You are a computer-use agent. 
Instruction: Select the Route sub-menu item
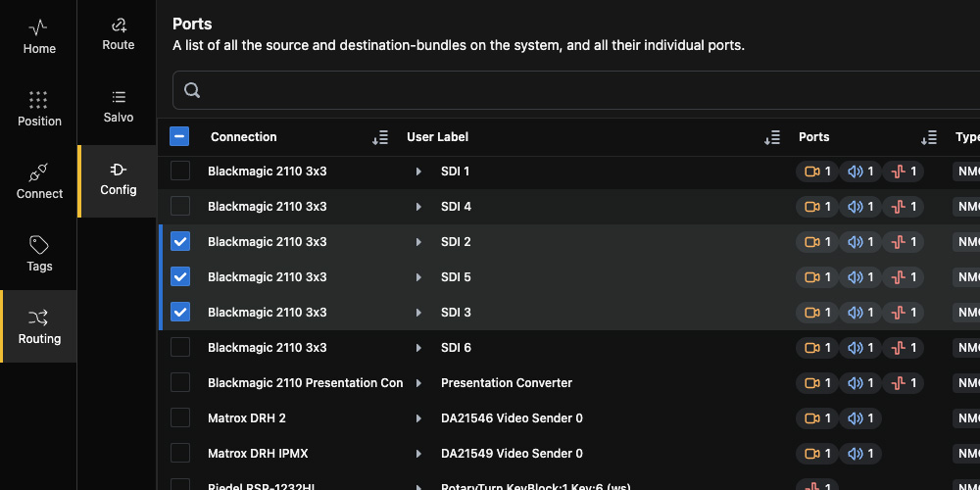119,35
